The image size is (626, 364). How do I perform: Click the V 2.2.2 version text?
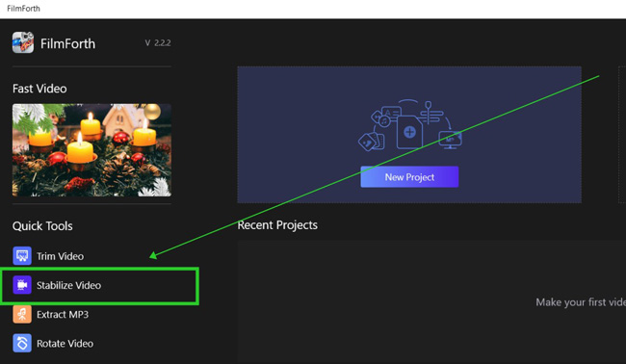158,42
